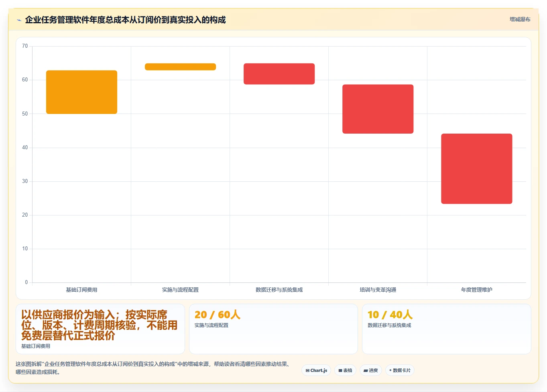Select the Chart.js pill button
The width and height of the screenshot is (547, 392).
pyautogui.click(x=316, y=370)
